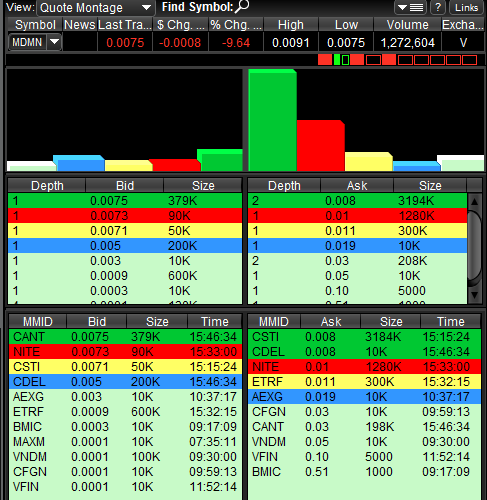Click the first solid red indicator box
Viewport: 487px width, 500px height.
pos(325,60)
